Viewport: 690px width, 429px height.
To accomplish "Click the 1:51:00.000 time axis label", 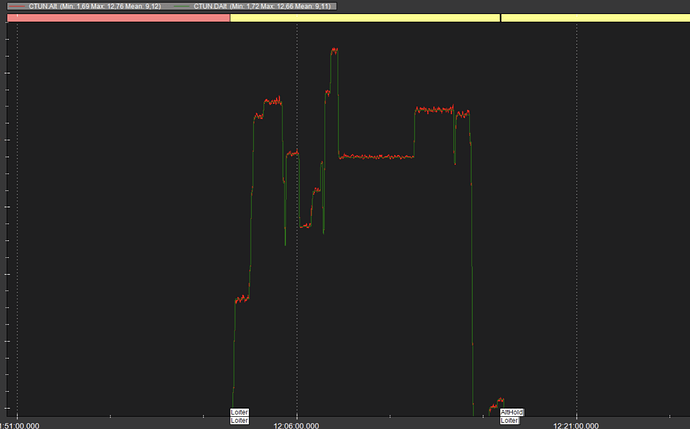I will point(21,424).
